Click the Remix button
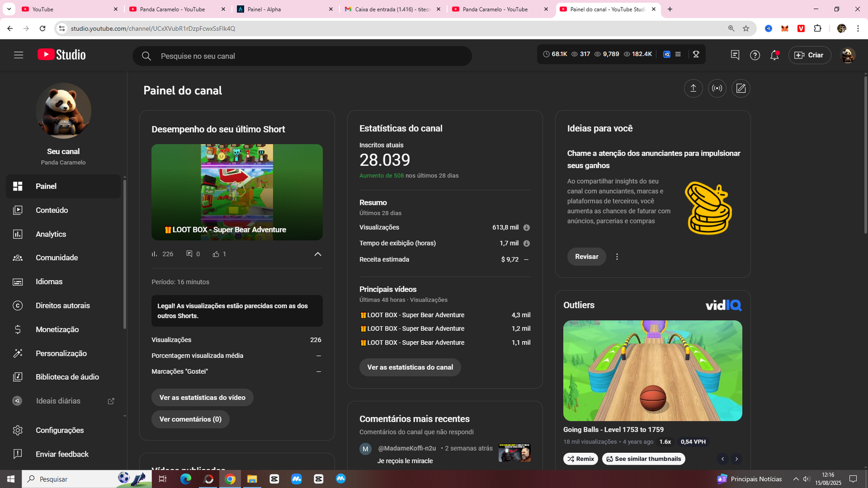The image size is (868, 488). pos(580,459)
